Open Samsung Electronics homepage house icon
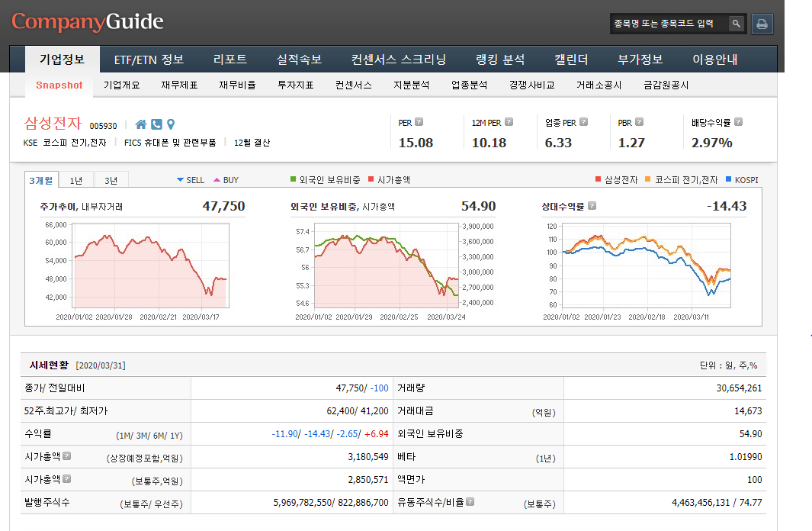 click(x=141, y=124)
